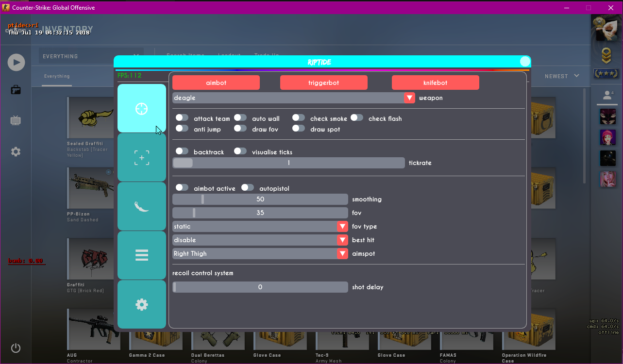Open the visuals frame sidebar tab
623x364 pixels.
click(142, 157)
